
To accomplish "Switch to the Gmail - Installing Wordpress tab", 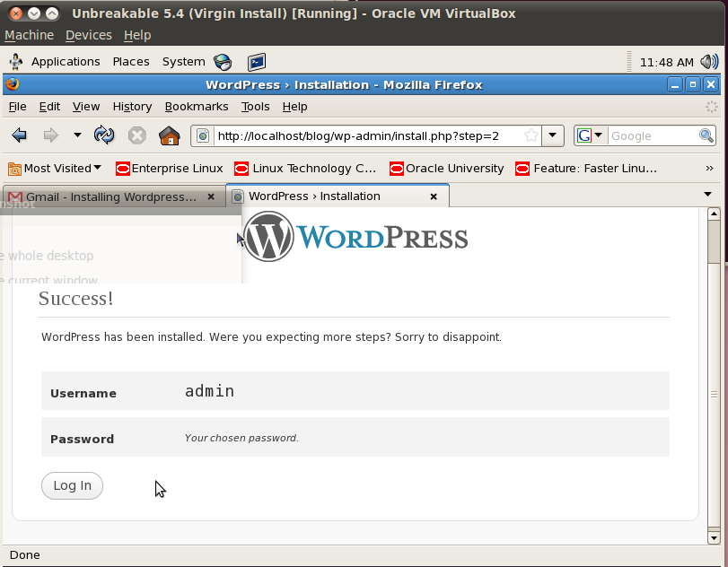I will 112,196.
